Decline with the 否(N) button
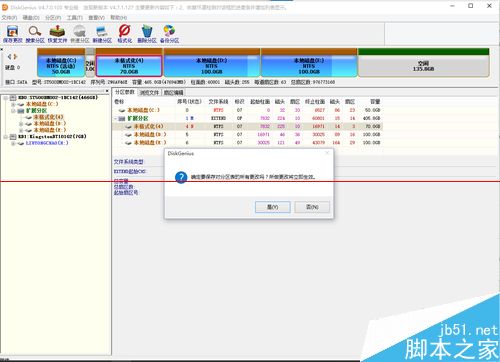 point(312,207)
